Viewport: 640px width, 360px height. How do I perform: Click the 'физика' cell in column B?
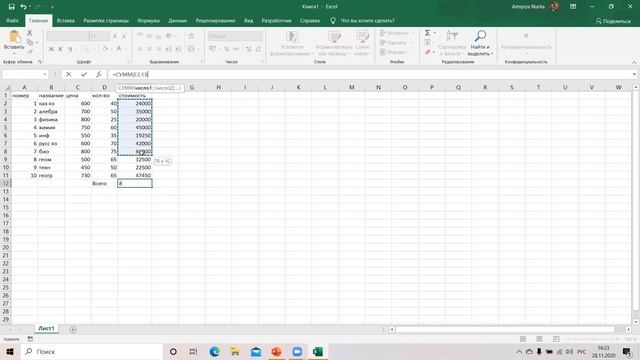[x=51, y=120]
